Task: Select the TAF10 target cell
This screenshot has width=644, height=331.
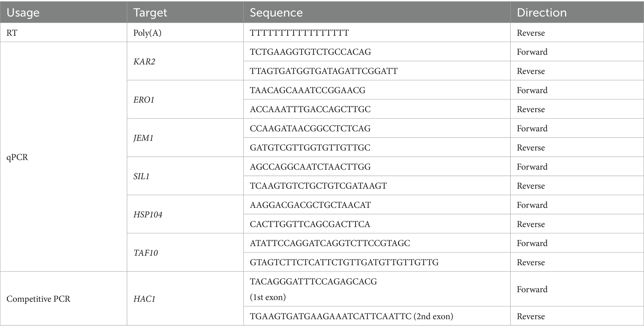Action: click(x=185, y=252)
